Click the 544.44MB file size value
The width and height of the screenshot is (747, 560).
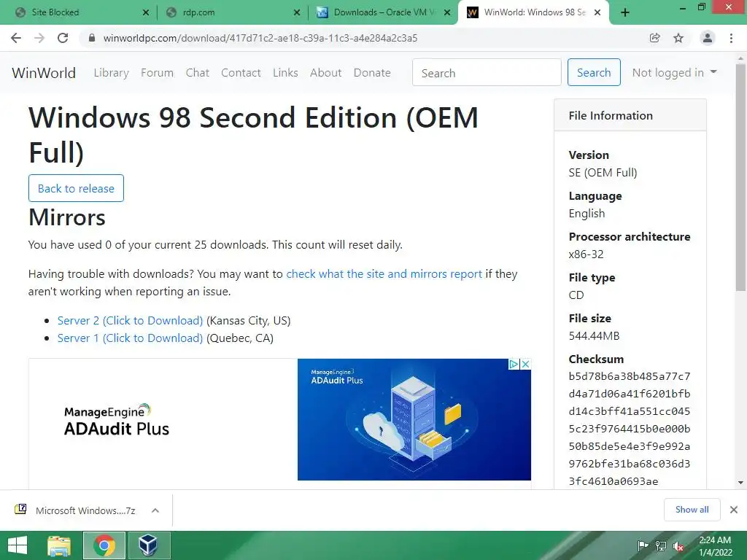tap(594, 336)
